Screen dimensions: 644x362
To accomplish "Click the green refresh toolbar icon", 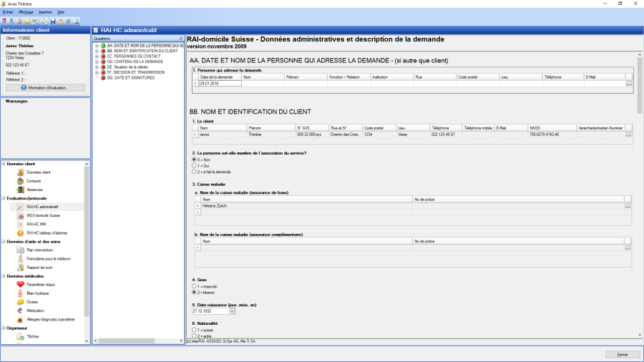I will tap(68, 21).
